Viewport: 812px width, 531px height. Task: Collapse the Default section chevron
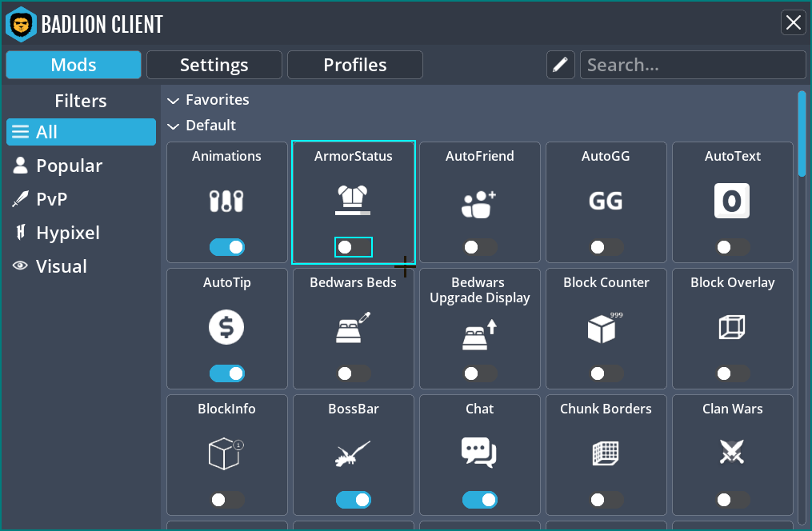173,126
